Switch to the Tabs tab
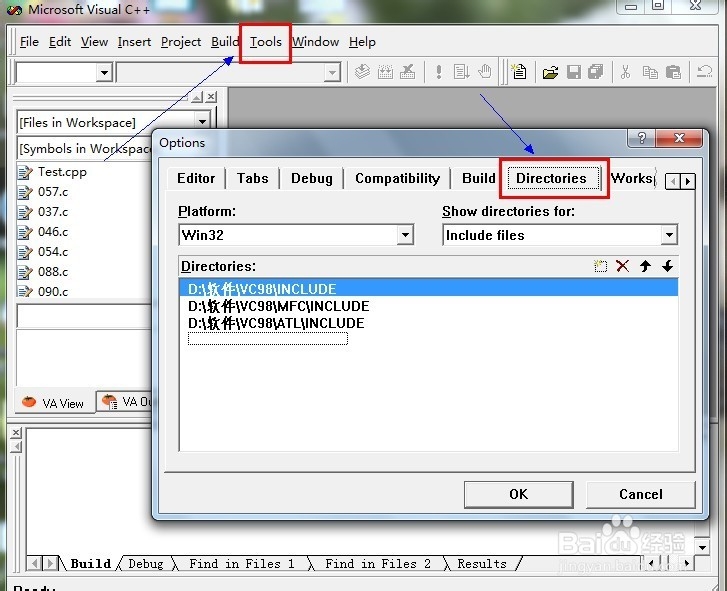Screen dimensions: 727x591 pyautogui.click(x=253, y=178)
